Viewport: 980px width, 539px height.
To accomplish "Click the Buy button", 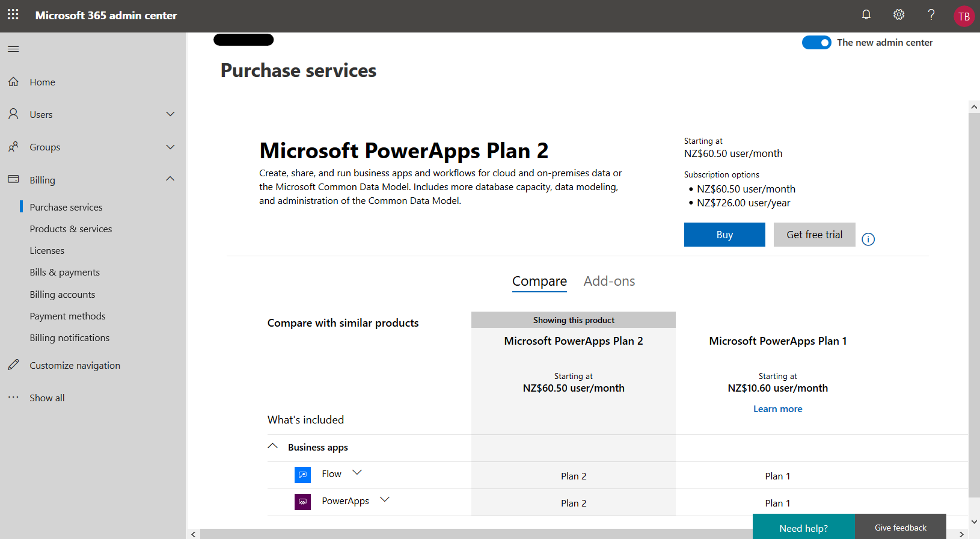I will pyautogui.click(x=724, y=235).
